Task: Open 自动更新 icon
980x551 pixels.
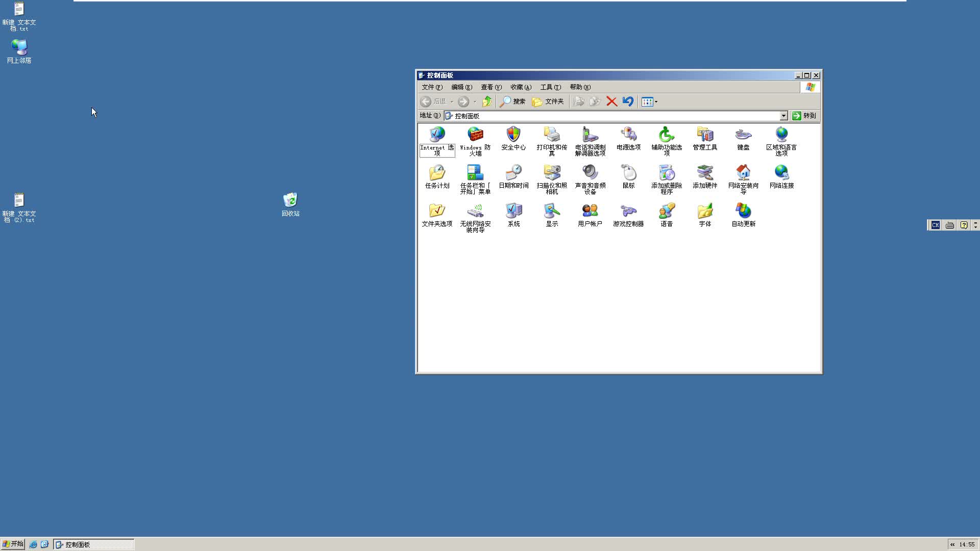Action: 743,215
